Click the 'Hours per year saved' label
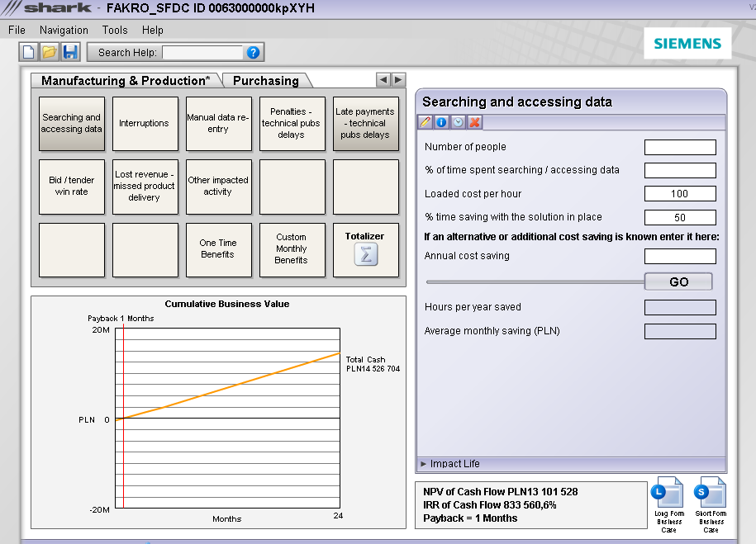This screenshot has width=756, height=544. (x=473, y=307)
